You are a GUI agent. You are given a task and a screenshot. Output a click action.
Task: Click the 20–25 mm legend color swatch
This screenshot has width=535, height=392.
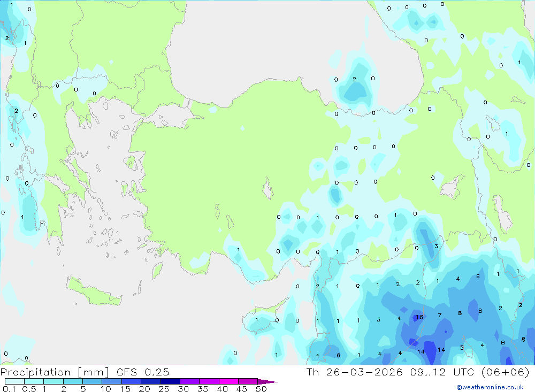[x=150, y=381]
